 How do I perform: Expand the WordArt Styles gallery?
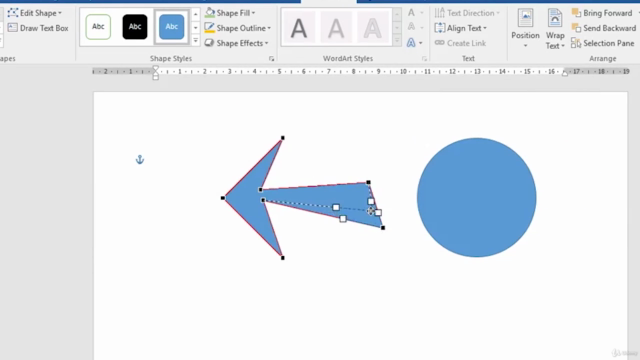point(397,41)
